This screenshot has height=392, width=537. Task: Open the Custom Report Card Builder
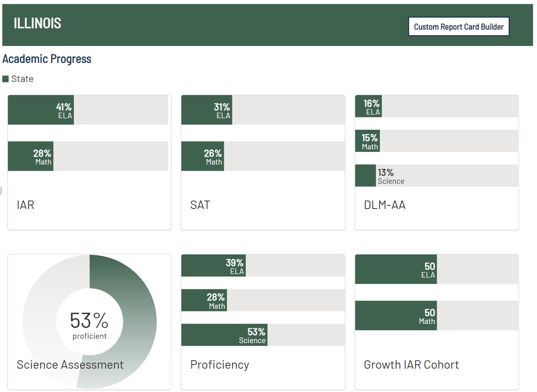coord(459,27)
